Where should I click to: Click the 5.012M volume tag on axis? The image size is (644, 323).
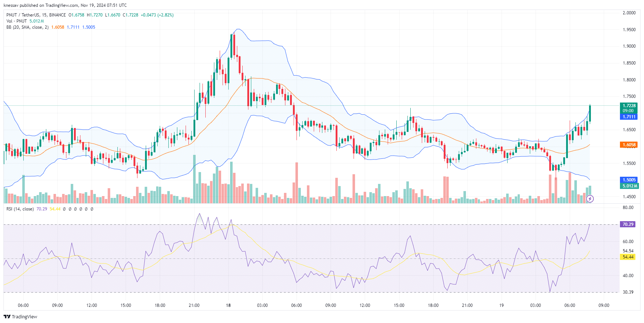(x=630, y=186)
